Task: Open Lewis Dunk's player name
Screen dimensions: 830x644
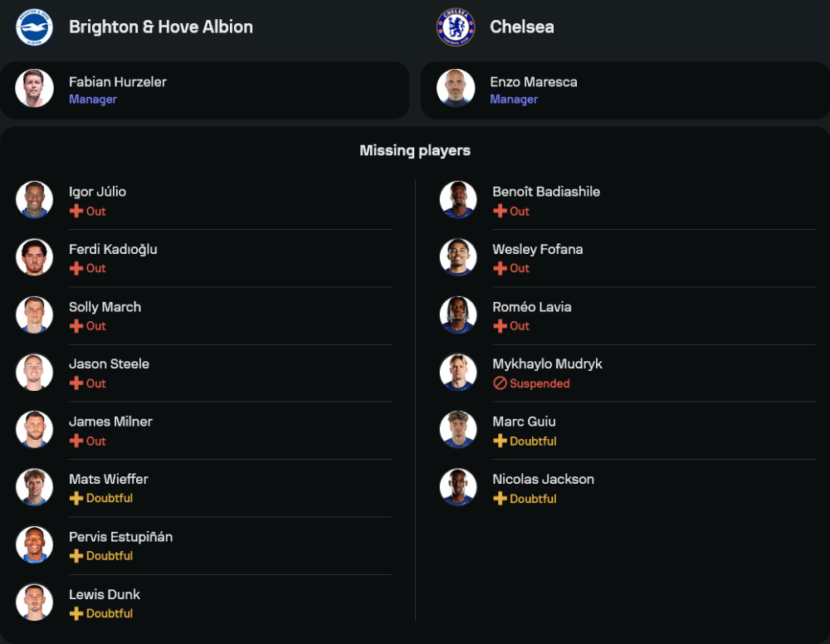Action: [x=105, y=594]
